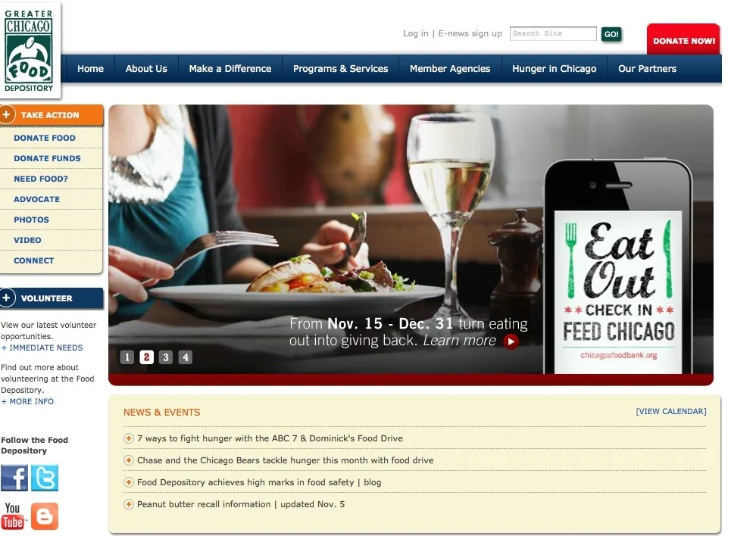Switch to banner slide 3
The height and width of the screenshot is (536, 756).
(166, 357)
